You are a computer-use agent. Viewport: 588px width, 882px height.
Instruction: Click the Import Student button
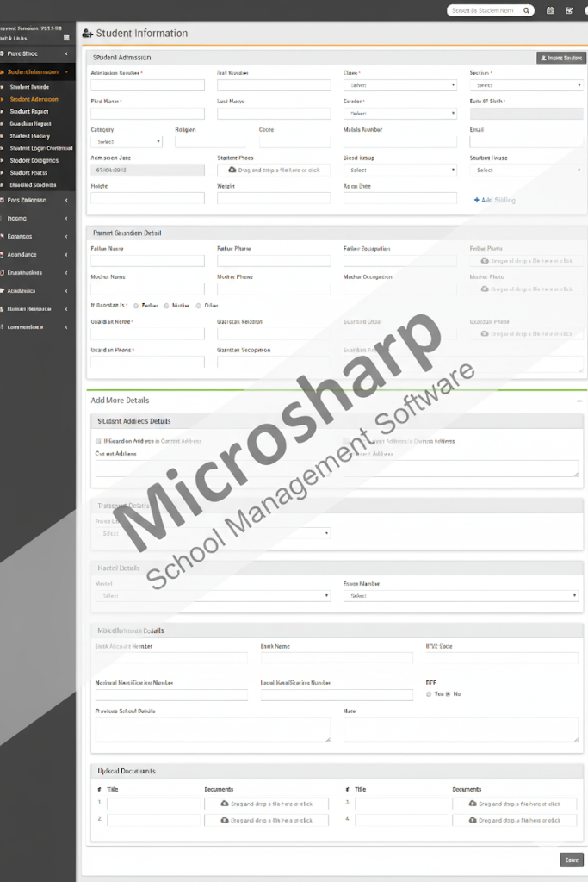560,58
